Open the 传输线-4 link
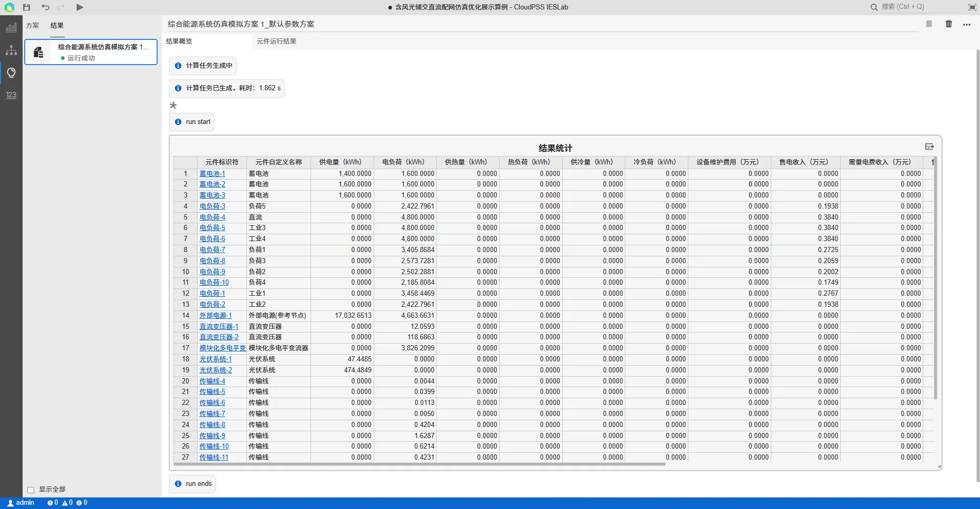Screen dimensions: 980x509 tap(212, 381)
